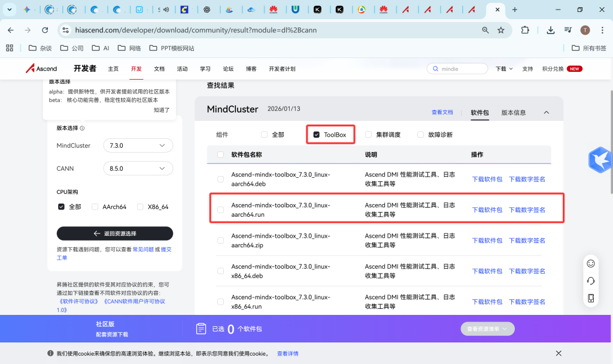
Task: Collapse the MindCluster results panel chevron
Action: pos(546,113)
